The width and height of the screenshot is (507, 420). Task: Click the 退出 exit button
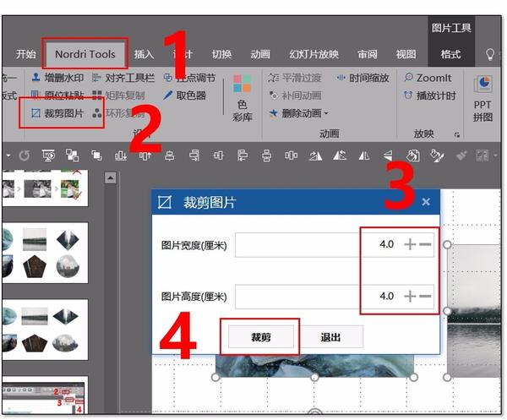coord(330,337)
